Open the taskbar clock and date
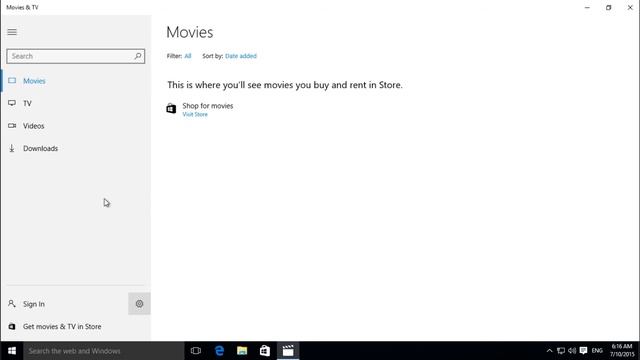 [622, 351]
